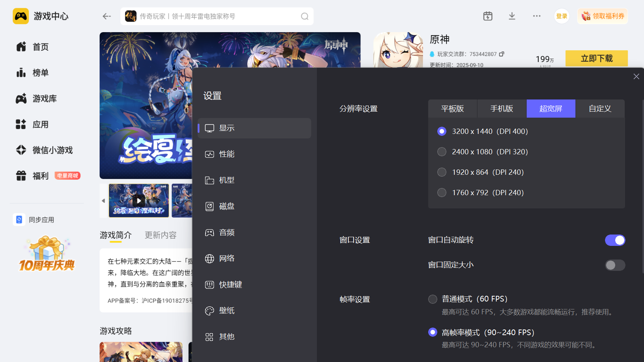This screenshot has width=644, height=362.
Task: Open the Rankings (榜单) sidebar item
Action: (x=33, y=73)
